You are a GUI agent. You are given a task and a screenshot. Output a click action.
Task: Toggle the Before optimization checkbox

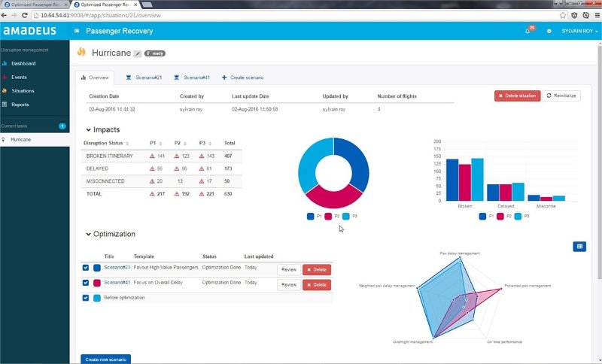pyautogui.click(x=86, y=299)
